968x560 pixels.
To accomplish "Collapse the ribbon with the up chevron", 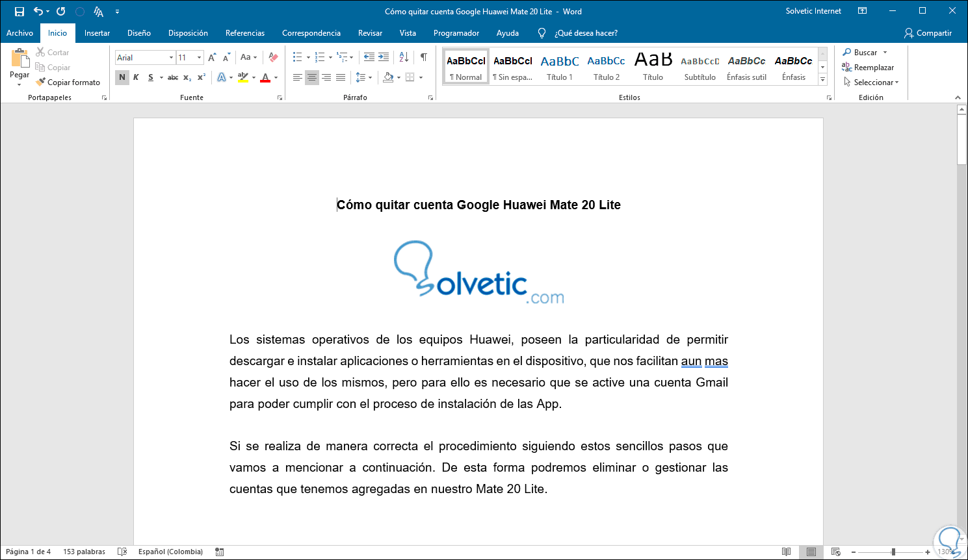I will [958, 97].
